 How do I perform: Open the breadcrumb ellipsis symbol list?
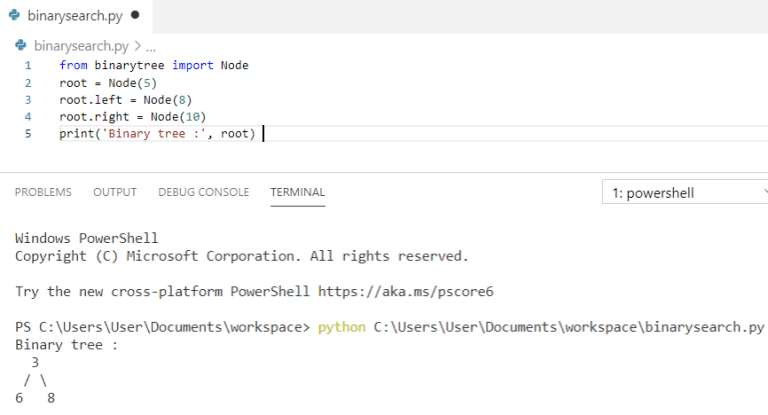click(x=151, y=47)
